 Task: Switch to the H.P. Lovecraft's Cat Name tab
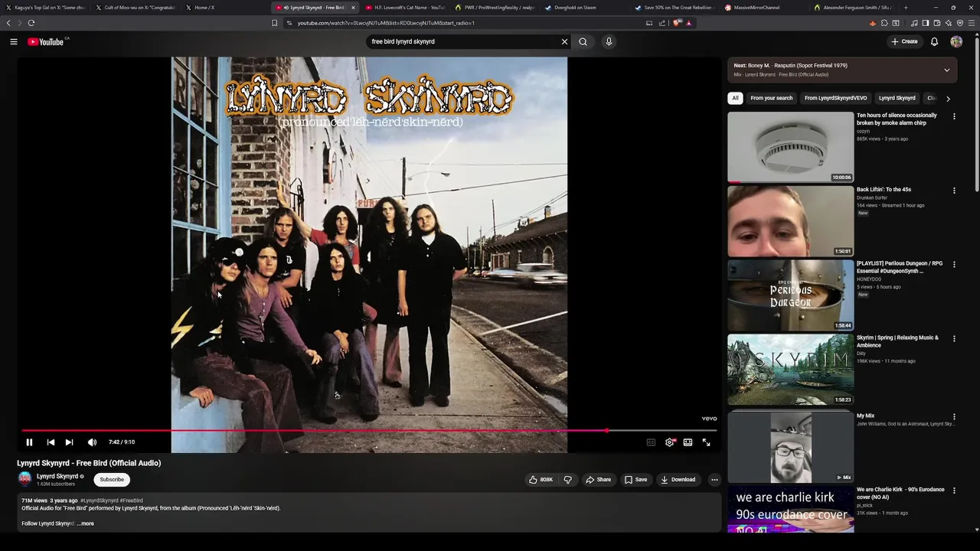coord(404,8)
